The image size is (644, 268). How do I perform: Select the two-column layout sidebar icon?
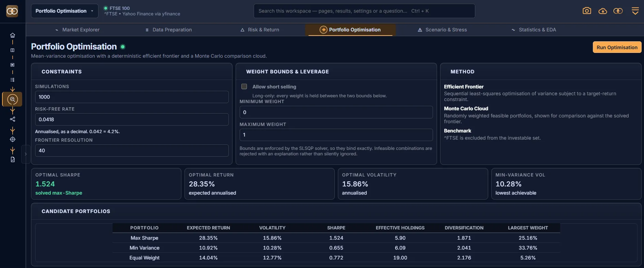[x=13, y=50]
